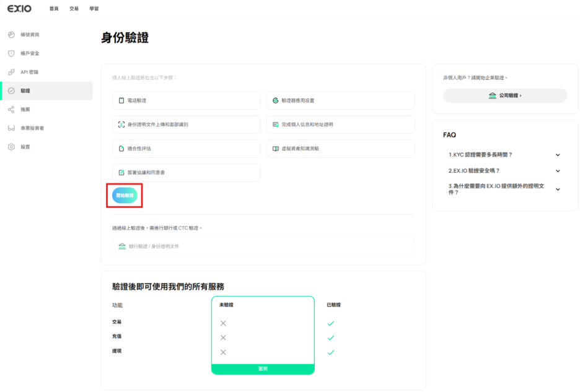580x392 pixels.
Task: Click the EX.IO logo
Action: coord(19,9)
